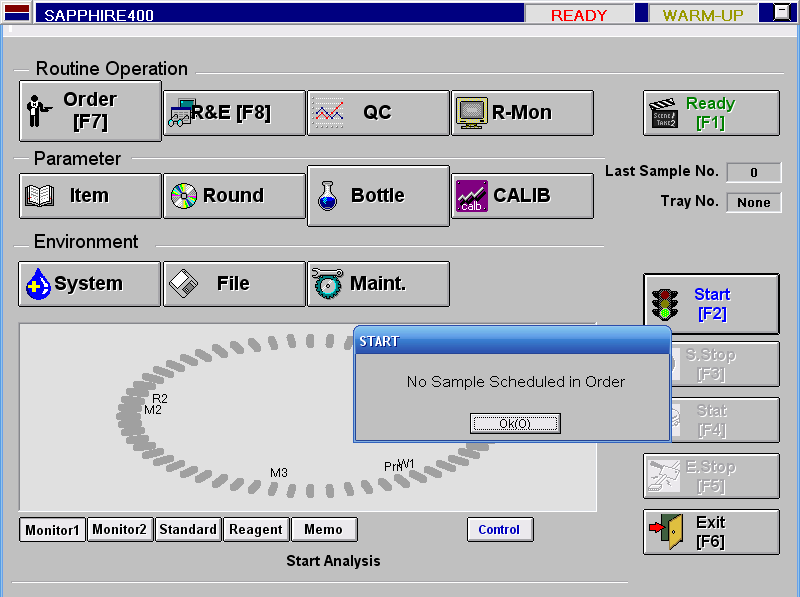800x597 pixels.
Task: Open Maint. maintenance screen
Action: (378, 284)
